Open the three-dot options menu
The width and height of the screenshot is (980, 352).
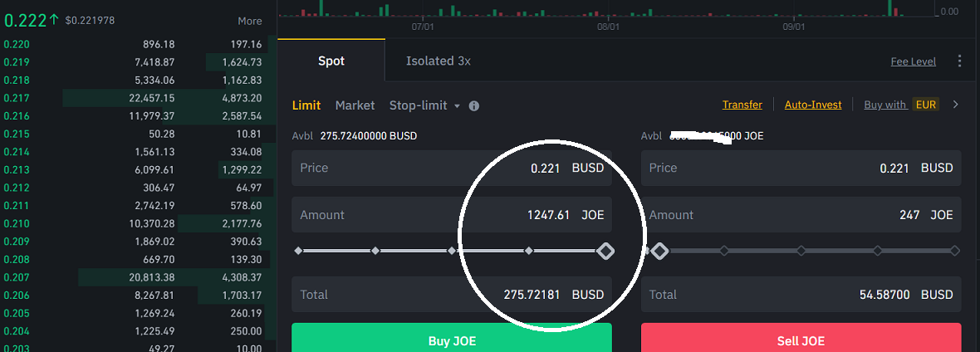[960, 61]
